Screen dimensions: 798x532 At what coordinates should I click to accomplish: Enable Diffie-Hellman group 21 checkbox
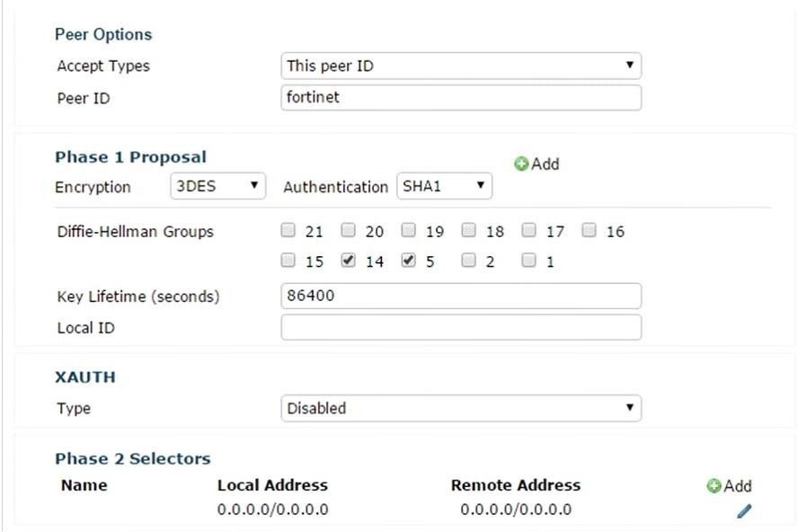coord(288,230)
